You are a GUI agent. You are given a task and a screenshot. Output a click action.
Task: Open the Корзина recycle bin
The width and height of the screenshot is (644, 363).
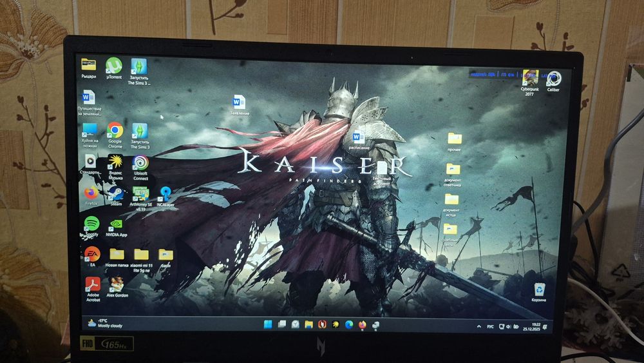click(539, 292)
